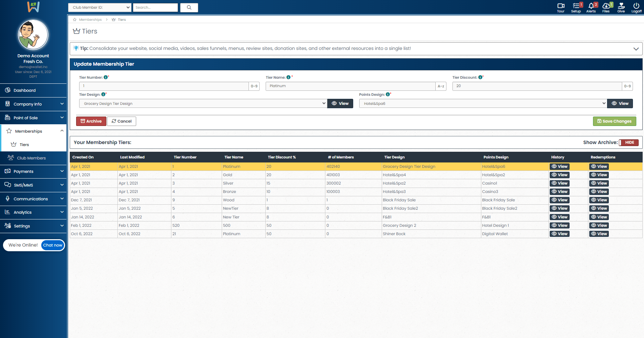Click the Chat now button
Image resolution: width=644 pixels, height=338 pixels.
[x=53, y=245]
